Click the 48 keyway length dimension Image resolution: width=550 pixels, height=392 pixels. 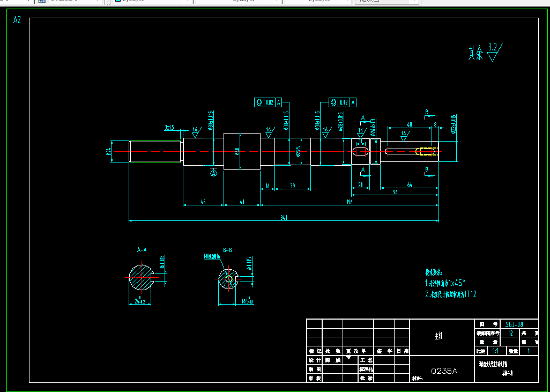[410, 124]
